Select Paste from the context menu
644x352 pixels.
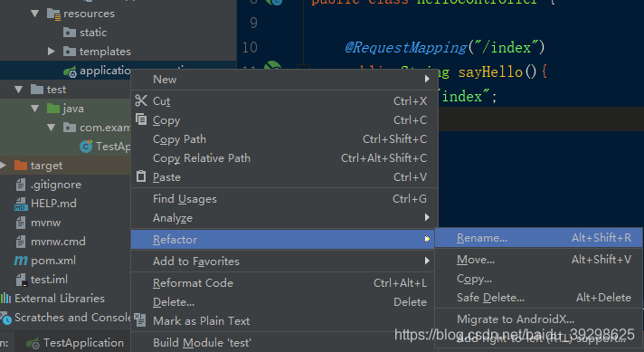pos(284,177)
